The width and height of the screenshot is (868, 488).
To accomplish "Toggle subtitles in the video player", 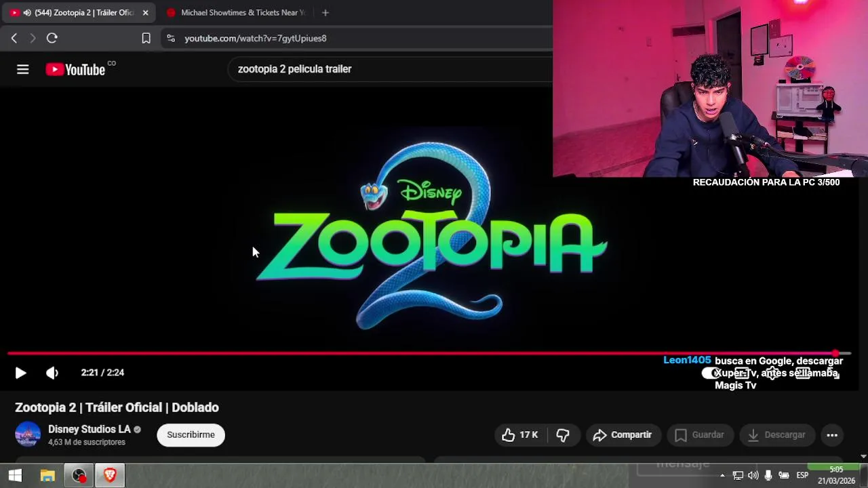I will (x=742, y=373).
